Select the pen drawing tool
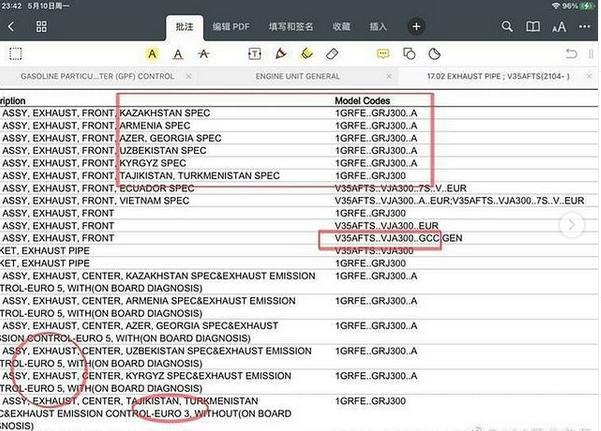This screenshot has width=601, height=431. tap(281, 53)
